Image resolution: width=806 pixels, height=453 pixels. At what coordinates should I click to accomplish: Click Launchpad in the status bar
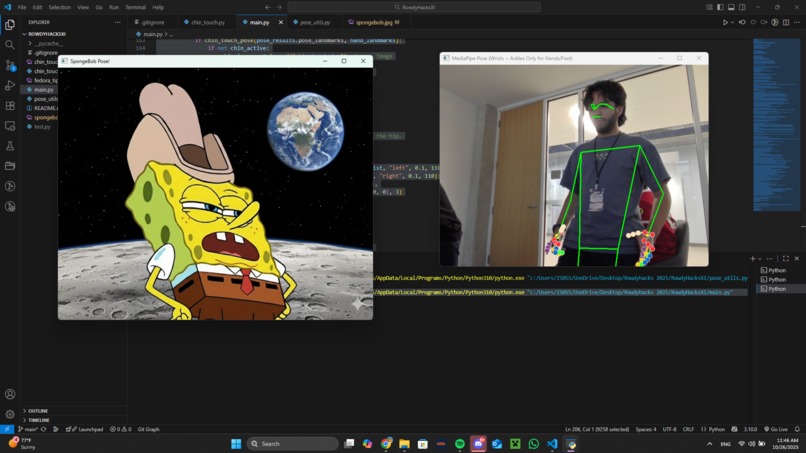coord(85,429)
